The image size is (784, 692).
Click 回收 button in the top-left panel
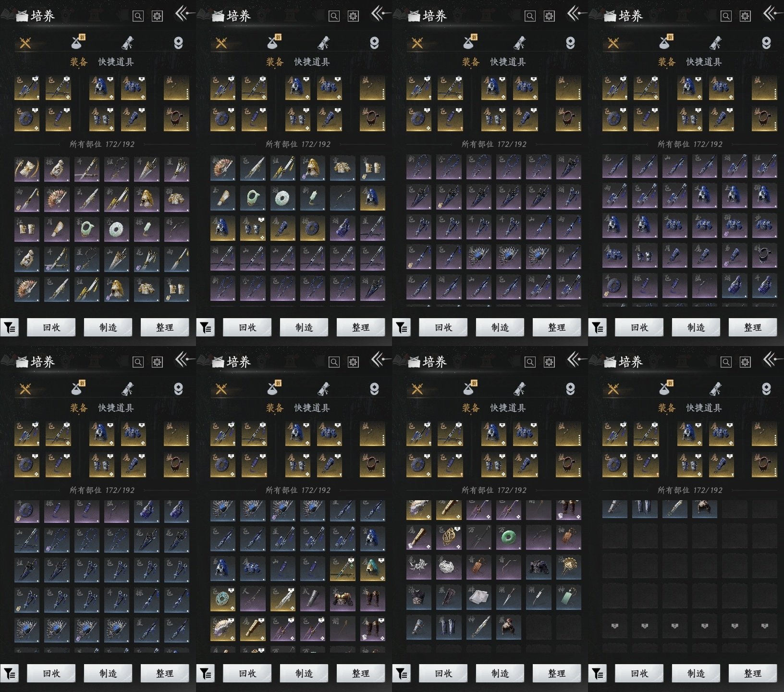click(51, 327)
